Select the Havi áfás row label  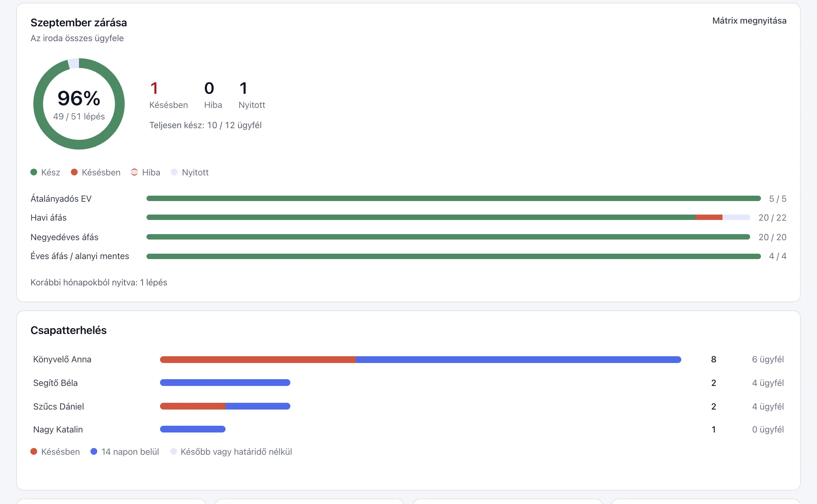tap(49, 218)
